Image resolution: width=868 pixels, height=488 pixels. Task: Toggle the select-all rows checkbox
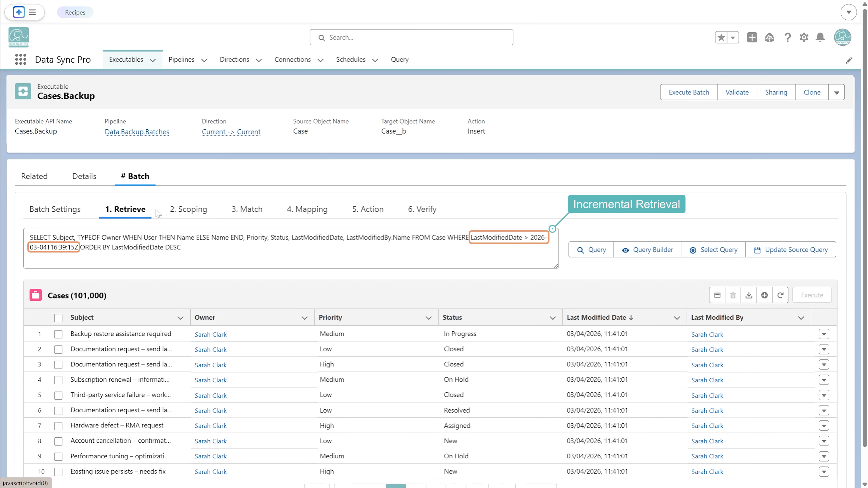tap(58, 318)
